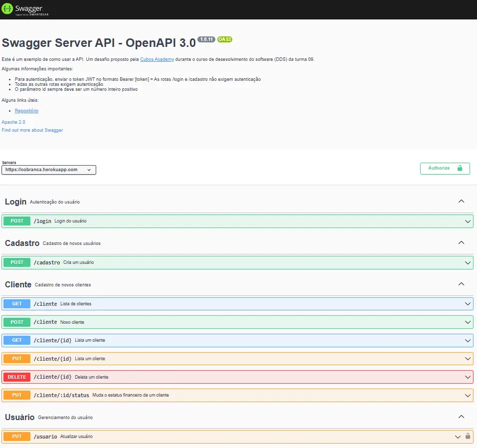The image size is (477, 448).
Task: Click the /login path text
Action: [x=42, y=221]
